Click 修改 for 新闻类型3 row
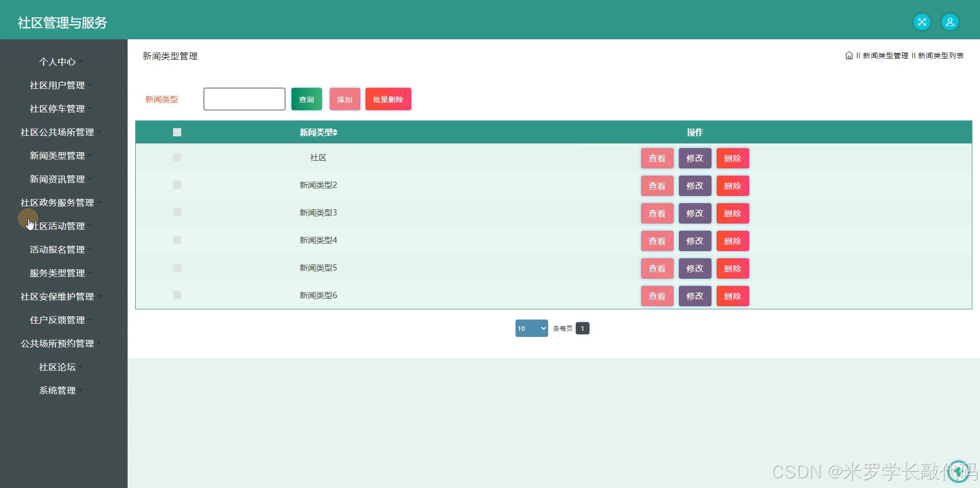The width and height of the screenshot is (980, 488). [695, 213]
